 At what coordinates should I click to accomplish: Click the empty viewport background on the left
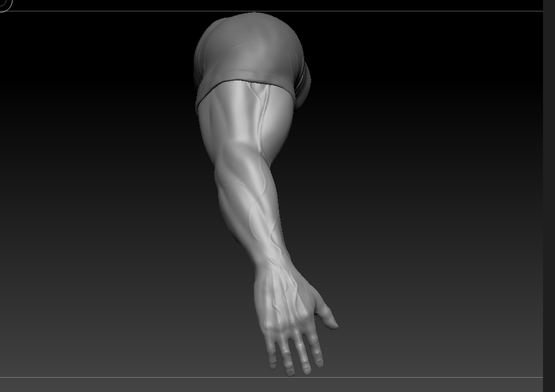pos(86,200)
